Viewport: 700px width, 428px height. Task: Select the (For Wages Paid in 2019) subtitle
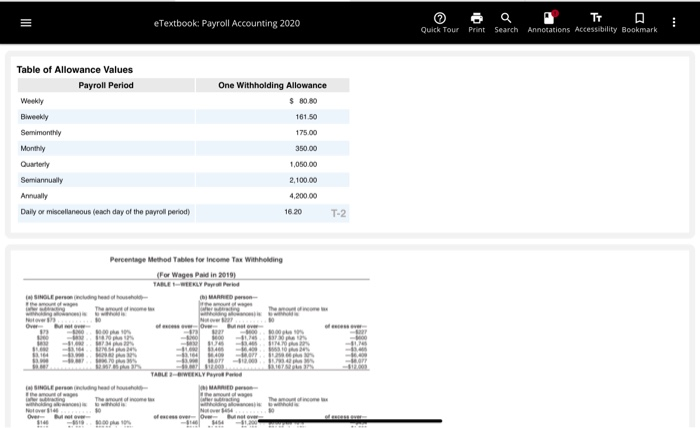click(x=196, y=274)
